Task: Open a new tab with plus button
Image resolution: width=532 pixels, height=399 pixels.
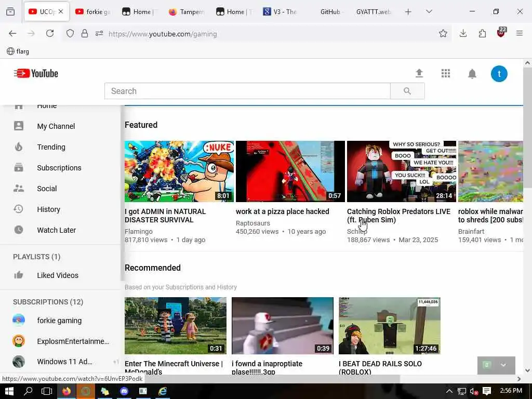Action: click(408, 12)
